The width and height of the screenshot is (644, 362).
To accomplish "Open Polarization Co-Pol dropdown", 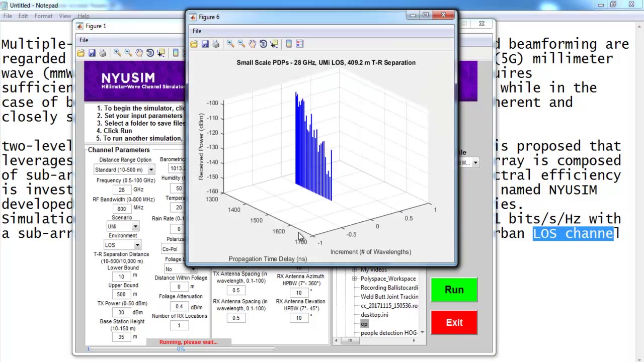I will click(x=173, y=249).
